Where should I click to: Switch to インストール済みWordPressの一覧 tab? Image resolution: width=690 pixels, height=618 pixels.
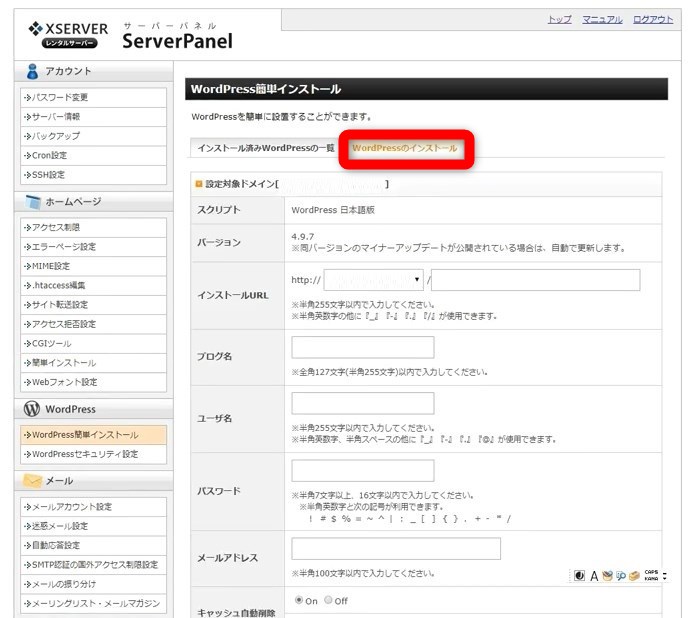click(x=265, y=148)
